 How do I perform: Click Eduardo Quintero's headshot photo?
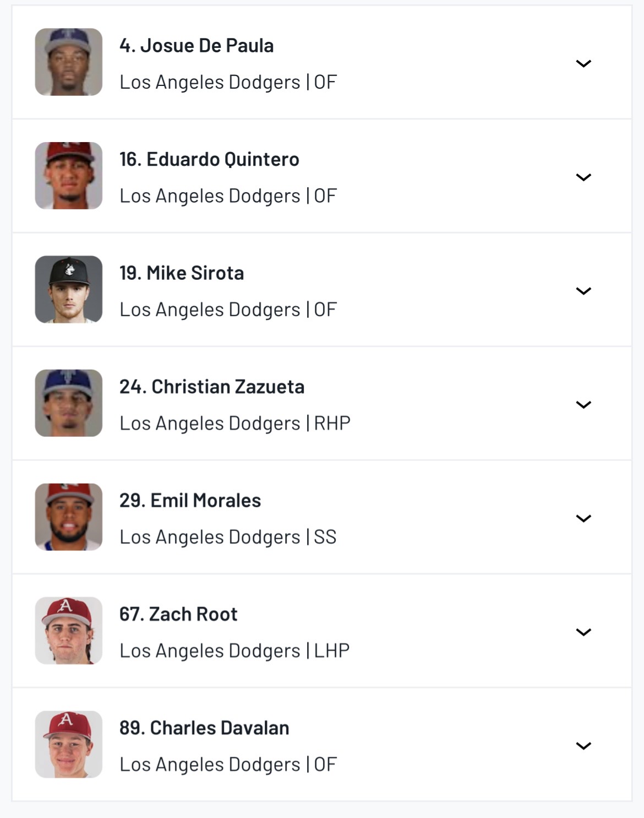coord(69,176)
